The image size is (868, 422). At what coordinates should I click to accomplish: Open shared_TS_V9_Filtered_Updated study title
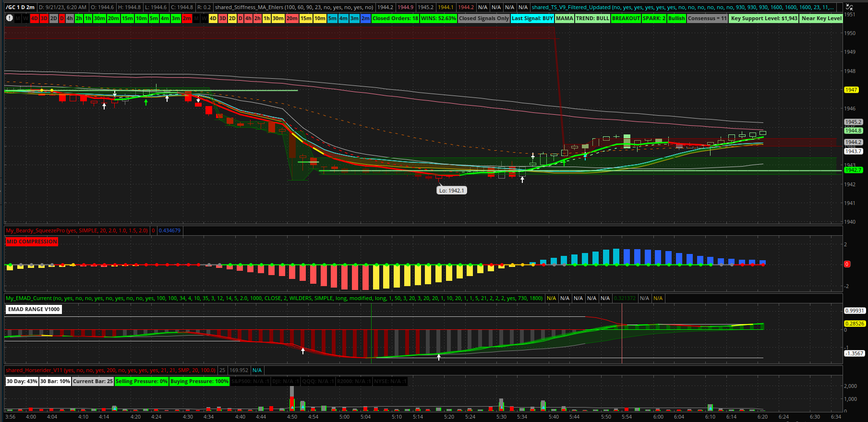pyautogui.click(x=682, y=7)
